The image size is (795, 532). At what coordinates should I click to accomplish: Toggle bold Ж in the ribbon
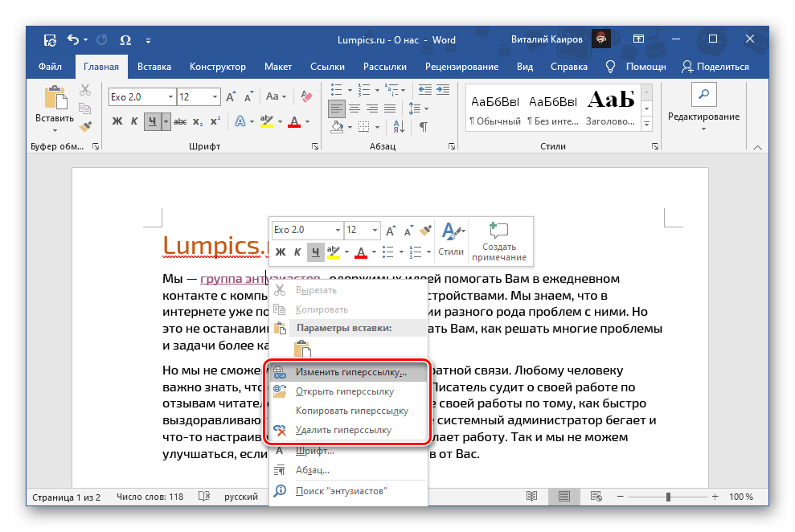(x=117, y=121)
